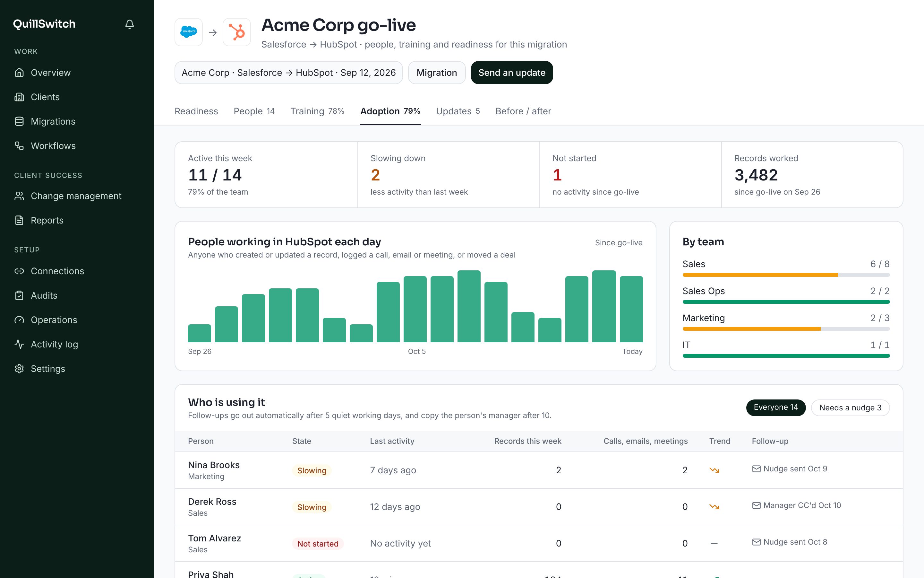Click downward trend icon for Nina Brooks
Screen dimensions: 924x578
click(714, 470)
